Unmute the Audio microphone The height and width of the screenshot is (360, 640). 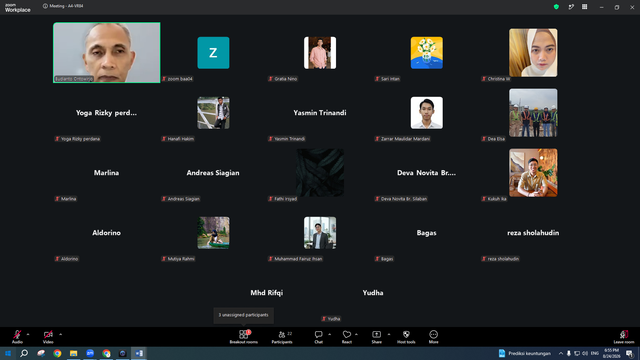click(x=17, y=337)
